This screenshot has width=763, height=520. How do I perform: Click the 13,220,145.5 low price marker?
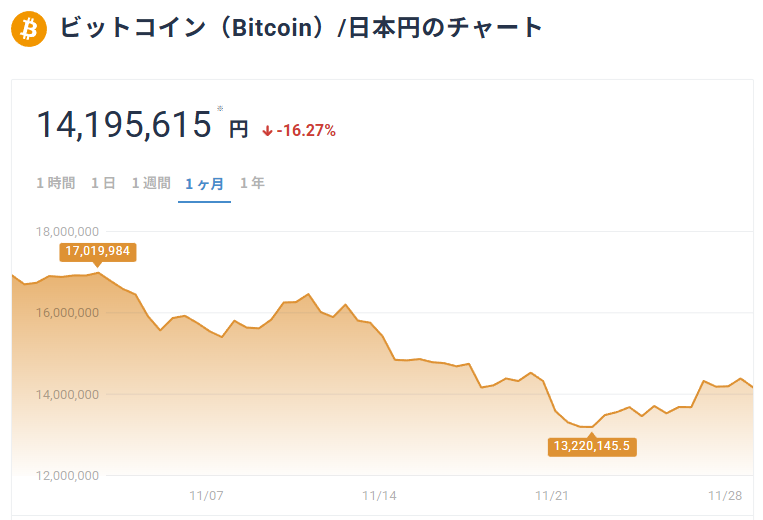[x=592, y=446]
